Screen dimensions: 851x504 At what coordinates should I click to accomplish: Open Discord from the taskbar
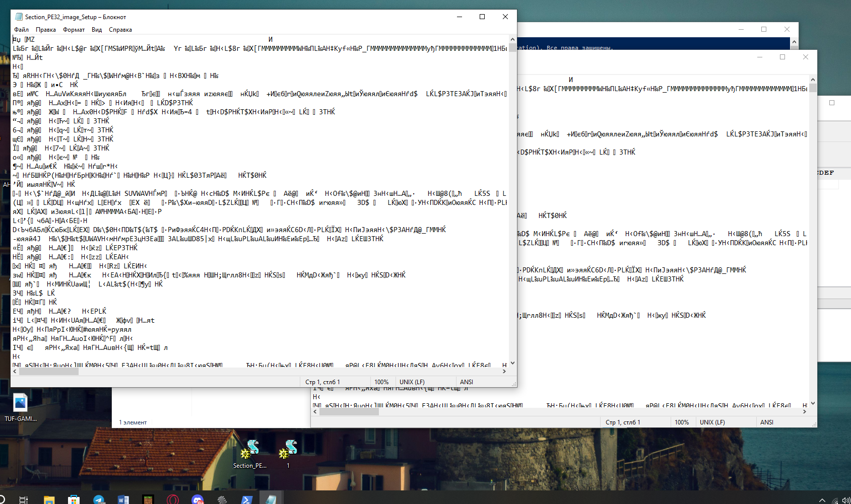pyautogui.click(x=198, y=499)
